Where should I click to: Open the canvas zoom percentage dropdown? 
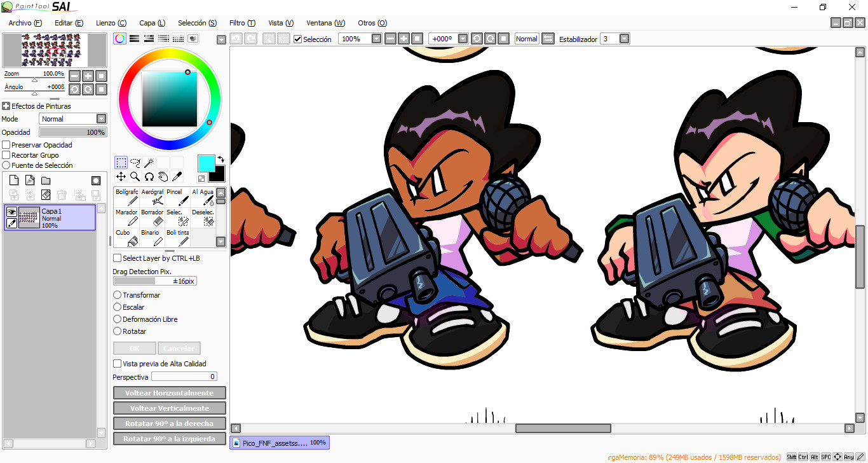376,39
